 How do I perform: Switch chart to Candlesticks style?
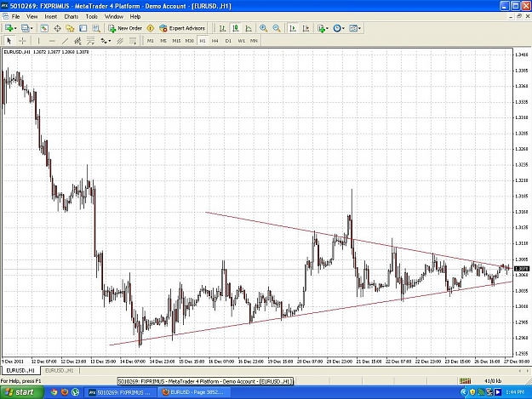point(236,28)
